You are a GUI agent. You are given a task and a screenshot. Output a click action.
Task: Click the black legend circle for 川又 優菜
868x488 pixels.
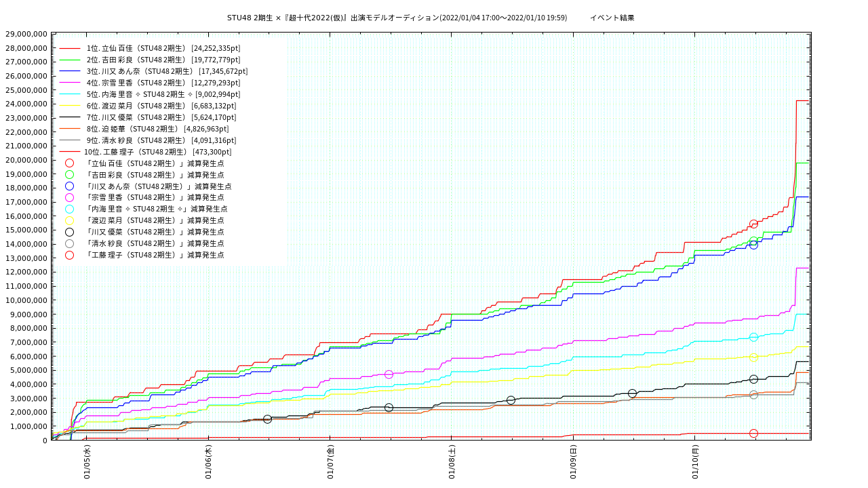(x=69, y=232)
